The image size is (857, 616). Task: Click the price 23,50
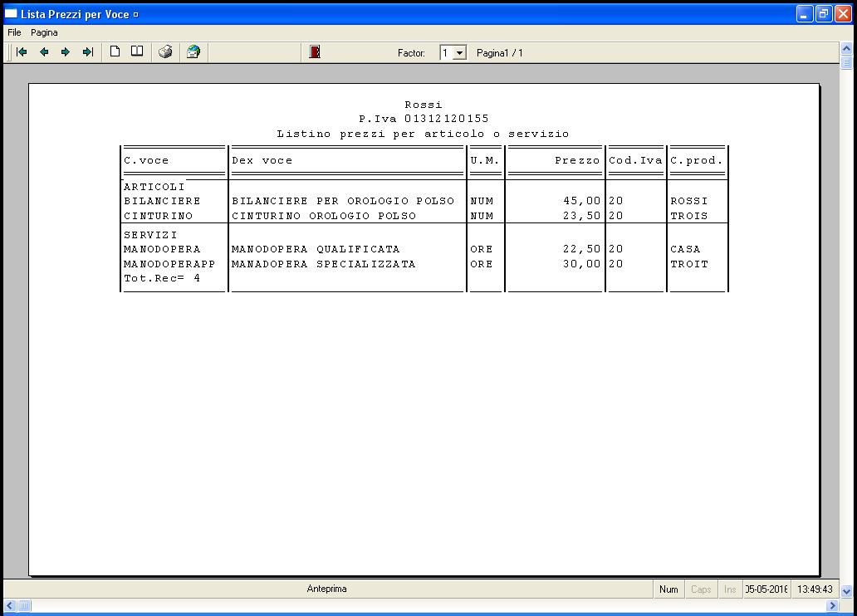click(581, 215)
